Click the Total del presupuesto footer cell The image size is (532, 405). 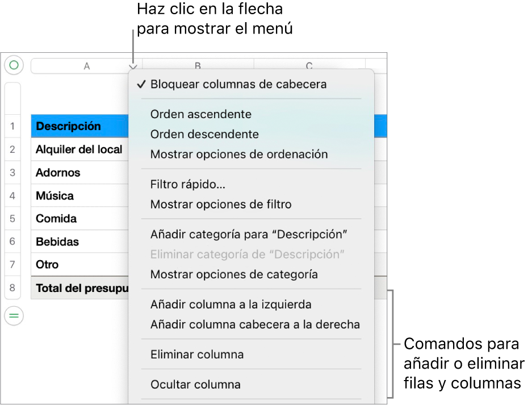79,288
